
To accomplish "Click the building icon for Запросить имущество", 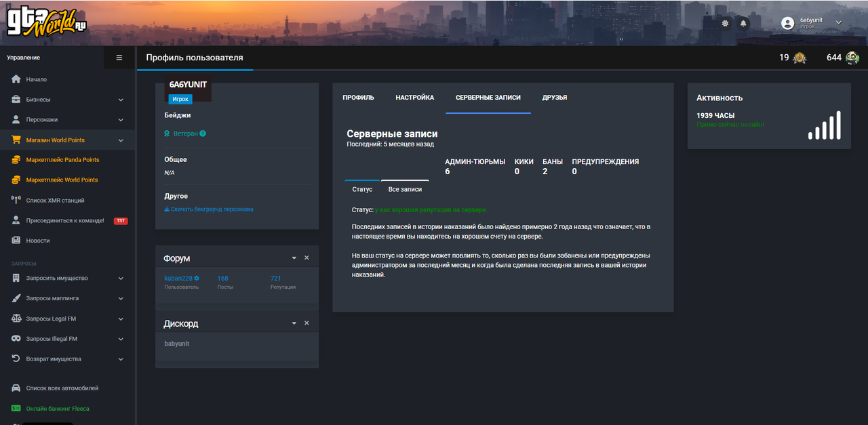I will click(16, 278).
